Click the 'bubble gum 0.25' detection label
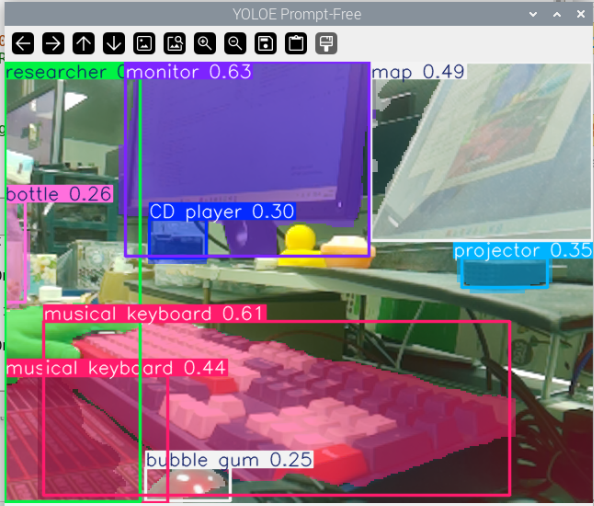Viewport: 594px width, 506px height. pos(230,460)
